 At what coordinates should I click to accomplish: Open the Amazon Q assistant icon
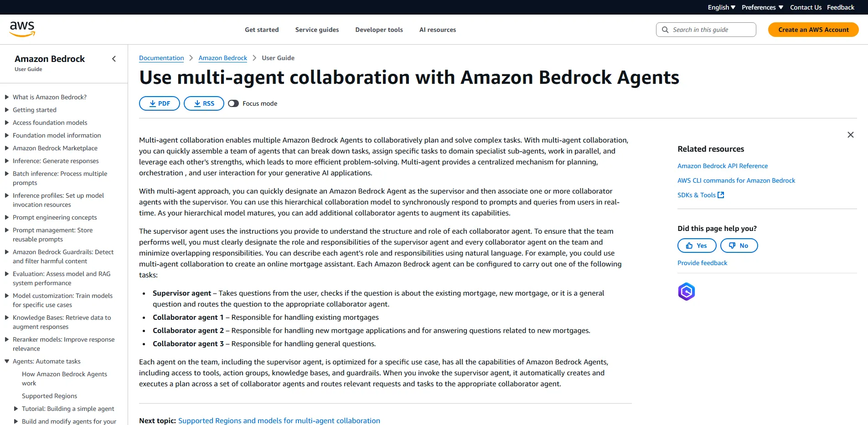687,292
